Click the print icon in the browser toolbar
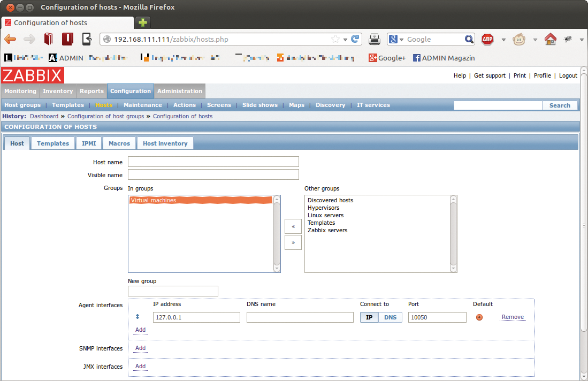Image resolution: width=588 pixels, height=381 pixels. (x=374, y=39)
